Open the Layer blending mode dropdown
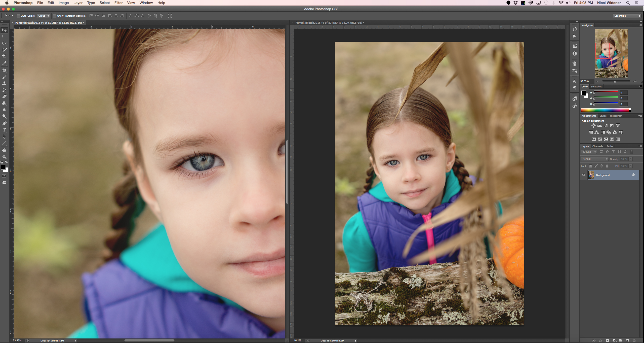644x343 pixels. [x=594, y=159]
